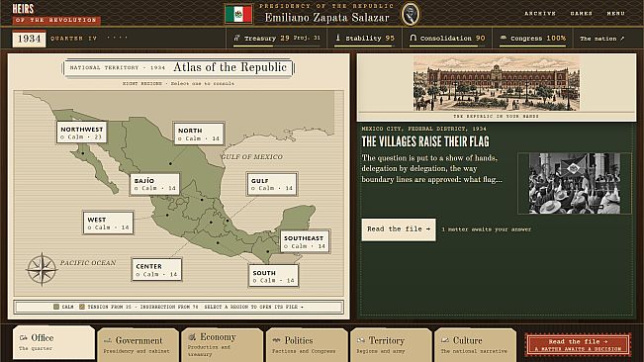Click the villagers flag photograph
Screen dimensions: 644x362
(575, 183)
